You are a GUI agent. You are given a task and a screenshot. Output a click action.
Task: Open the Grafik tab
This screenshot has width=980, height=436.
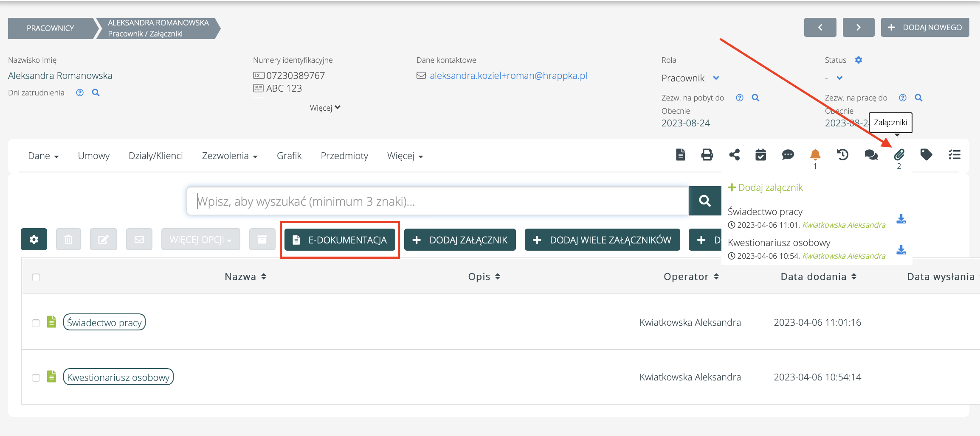coord(289,156)
